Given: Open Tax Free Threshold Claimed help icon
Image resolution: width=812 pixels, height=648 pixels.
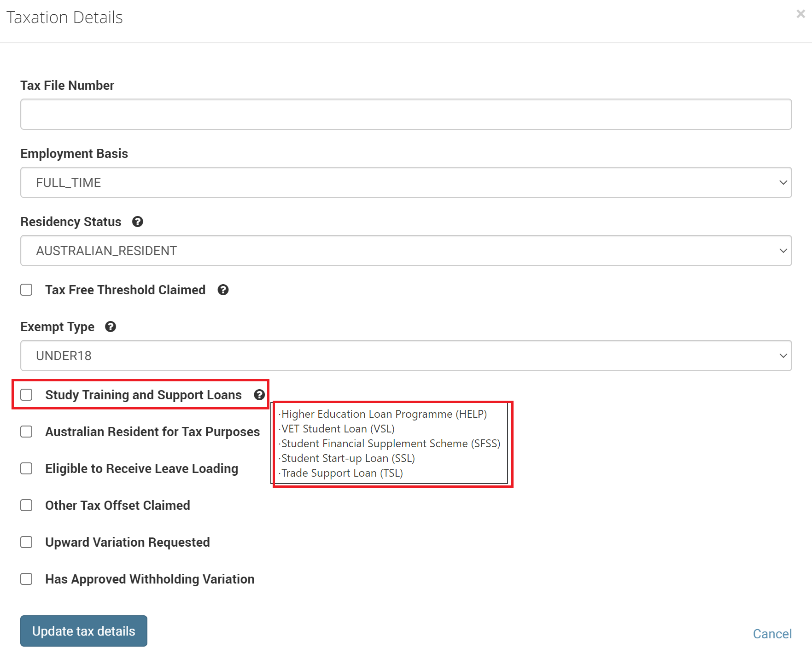Looking at the screenshot, I should 223,290.
